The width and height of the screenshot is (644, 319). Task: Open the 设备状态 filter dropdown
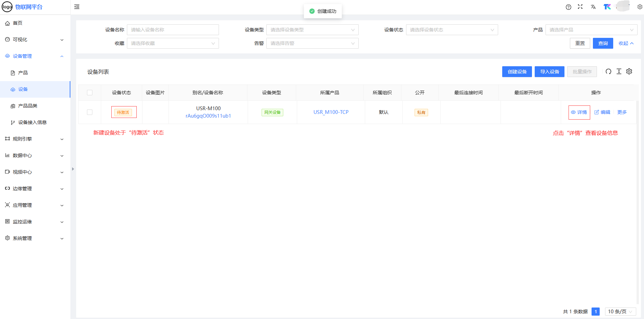click(451, 30)
